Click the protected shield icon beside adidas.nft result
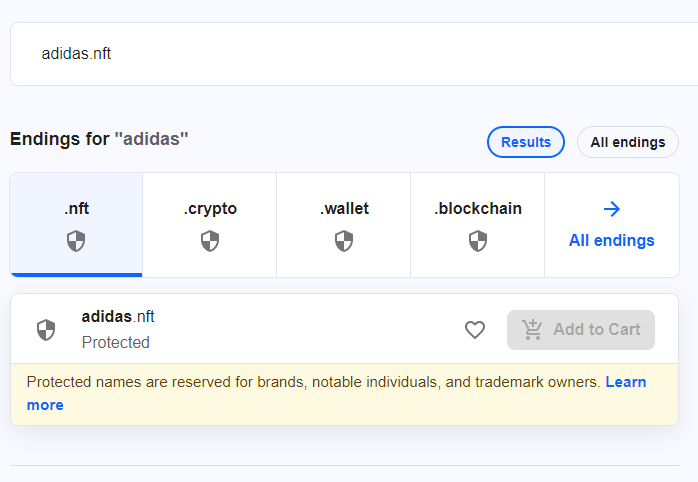698x482 pixels. tap(46, 330)
